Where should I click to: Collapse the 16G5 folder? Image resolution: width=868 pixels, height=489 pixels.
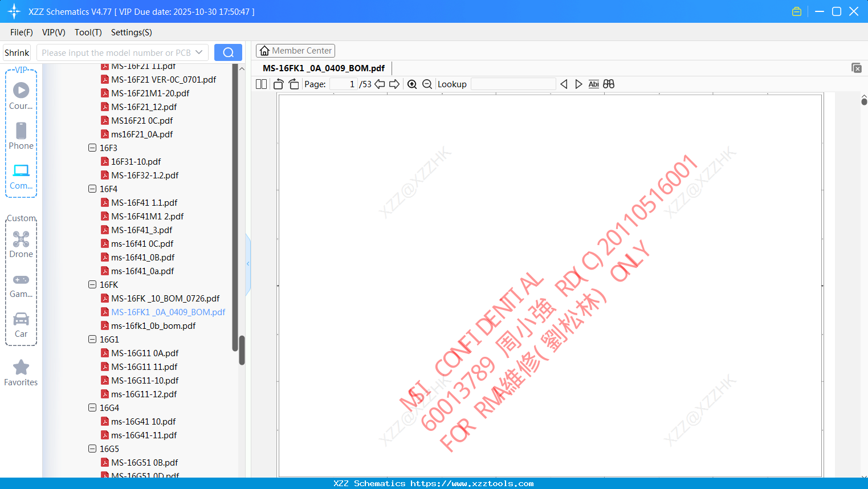pyautogui.click(x=92, y=449)
